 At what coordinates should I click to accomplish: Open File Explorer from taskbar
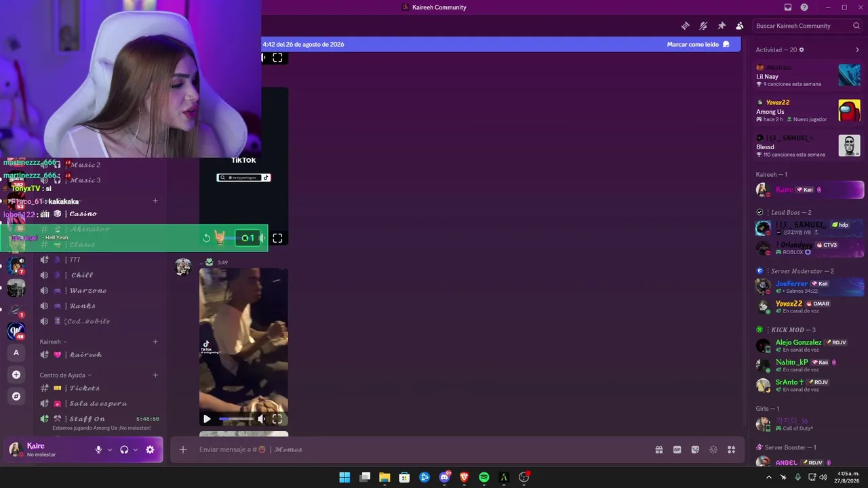click(x=384, y=477)
